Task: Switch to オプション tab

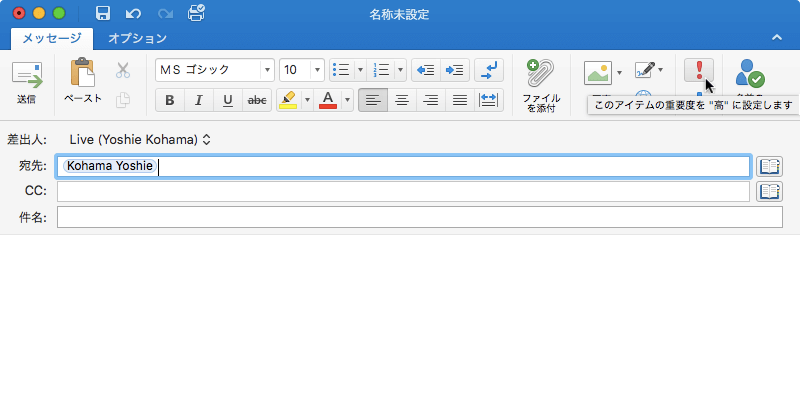Action: click(137, 38)
